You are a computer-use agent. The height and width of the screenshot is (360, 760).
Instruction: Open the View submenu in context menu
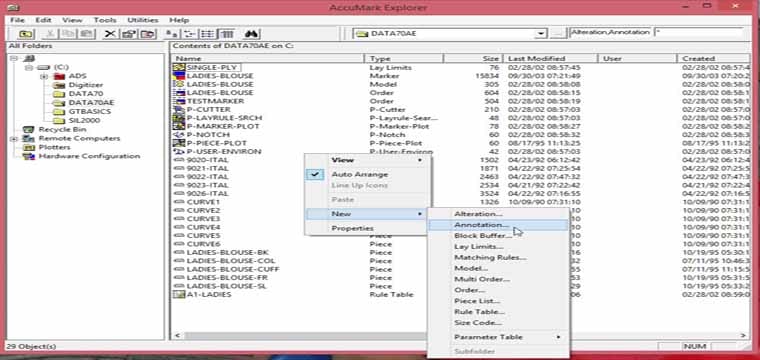(x=367, y=160)
